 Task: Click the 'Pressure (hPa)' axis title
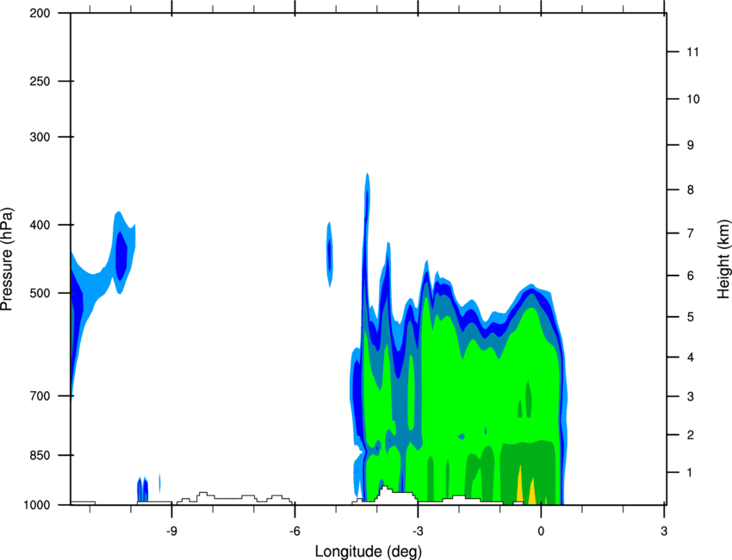click(8, 259)
